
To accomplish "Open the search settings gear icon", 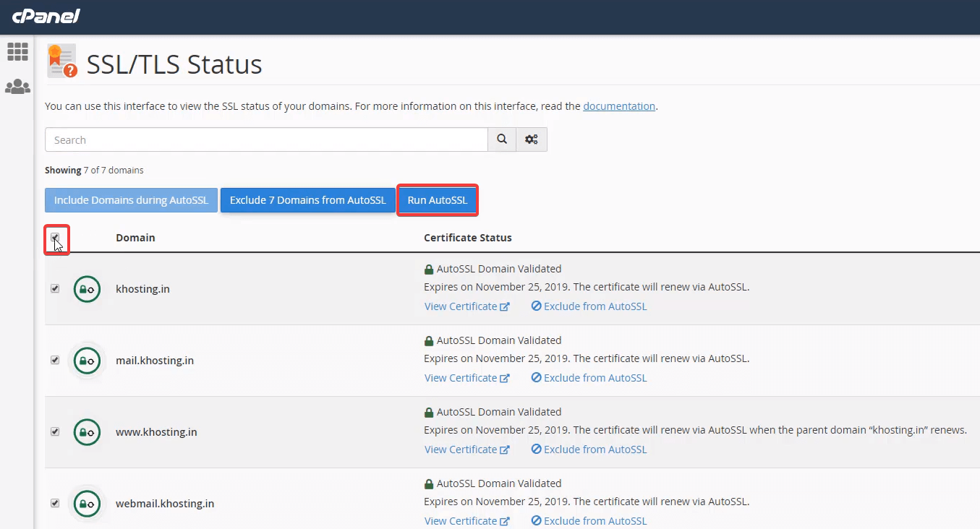I will point(532,139).
